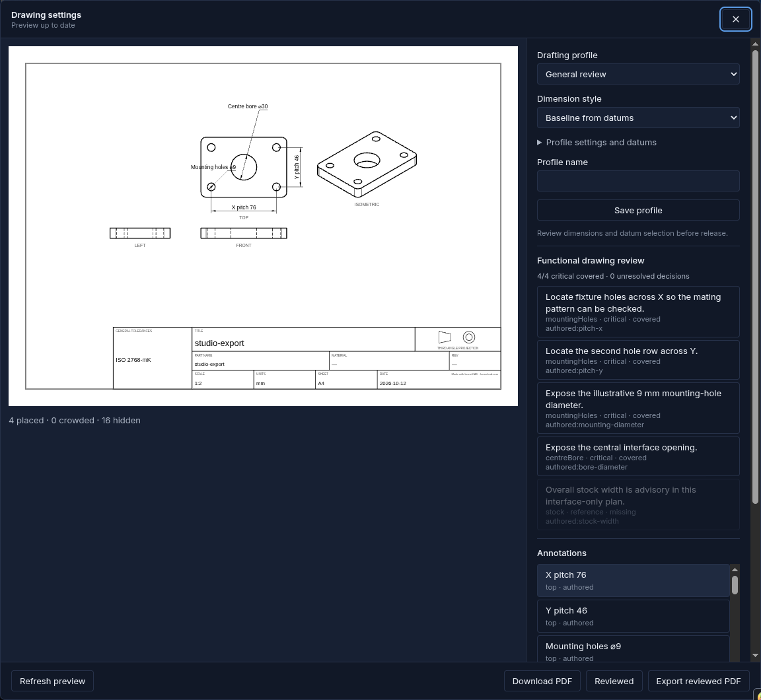Select the X pitch 76 annotation
The height and width of the screenshot is (700, 761).
633,580
